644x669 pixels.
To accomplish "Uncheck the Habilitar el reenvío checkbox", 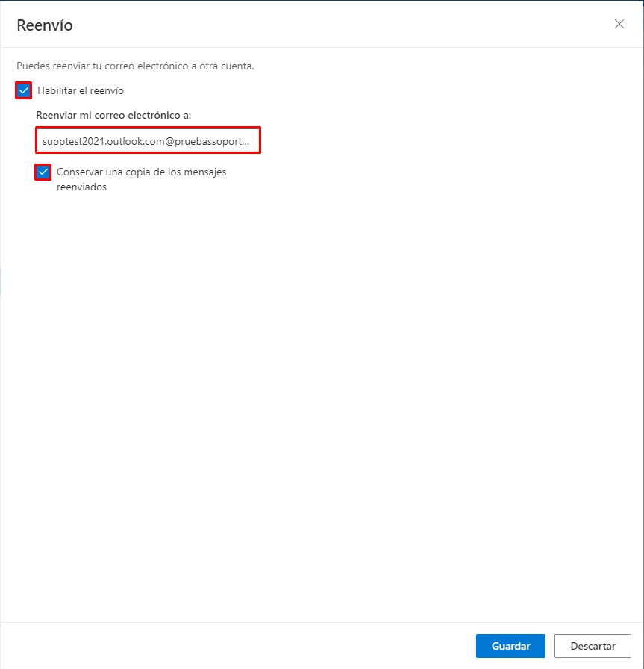I will [x=23, y=90].
